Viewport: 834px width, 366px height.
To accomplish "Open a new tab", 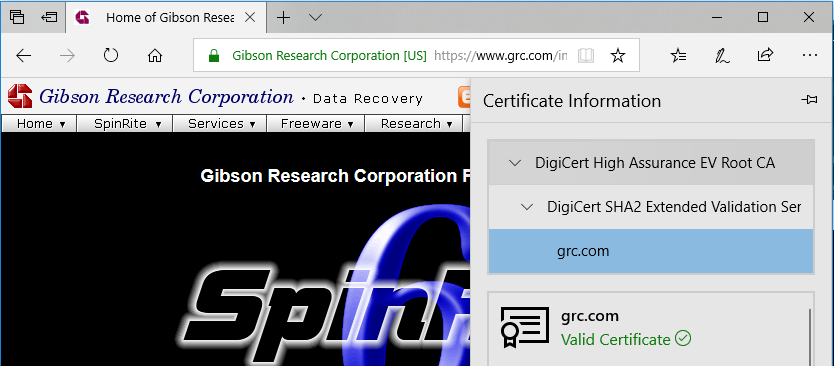I will (x=283, y=18).
